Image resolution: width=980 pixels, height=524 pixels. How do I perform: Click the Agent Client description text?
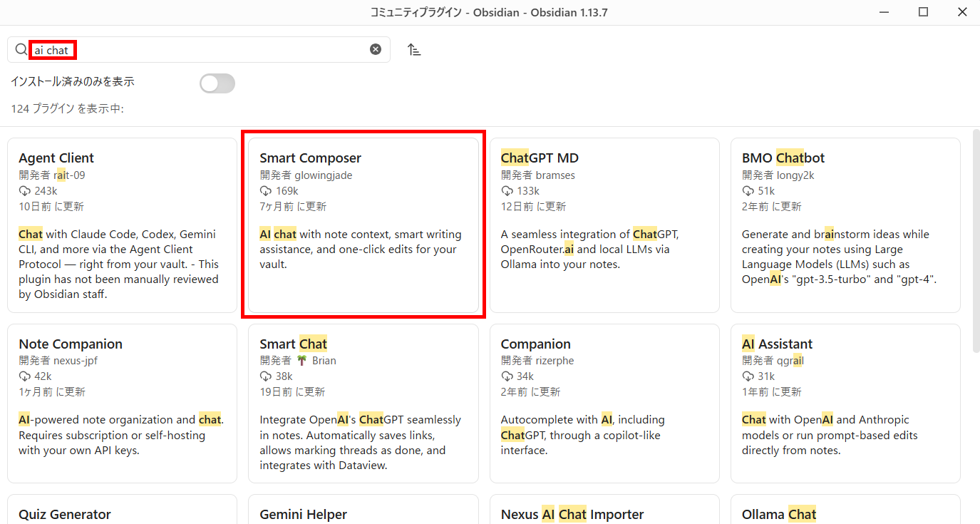click(x=119, y=264)
